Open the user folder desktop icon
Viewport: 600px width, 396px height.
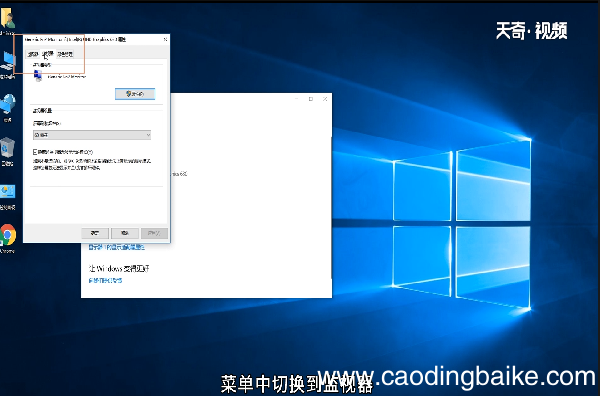(x=7, y=22)
